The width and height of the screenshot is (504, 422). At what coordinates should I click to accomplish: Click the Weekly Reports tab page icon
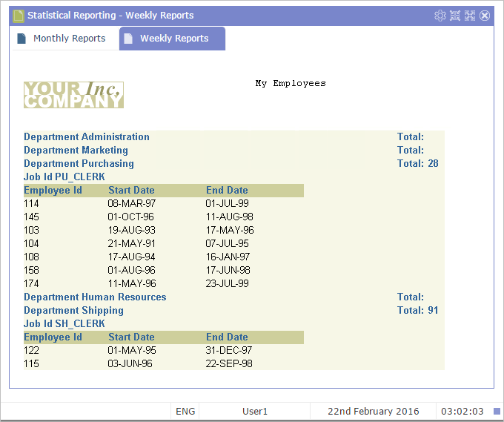coord(128,39)
